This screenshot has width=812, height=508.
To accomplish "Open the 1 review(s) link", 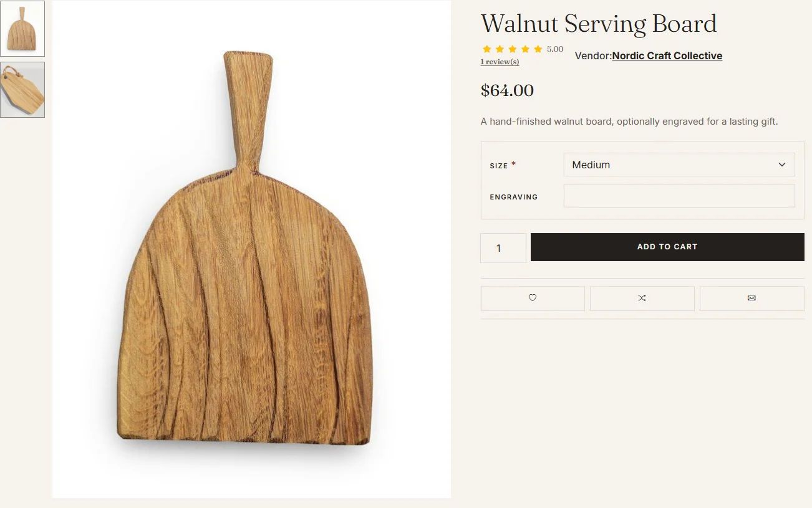I will (500, 62).
